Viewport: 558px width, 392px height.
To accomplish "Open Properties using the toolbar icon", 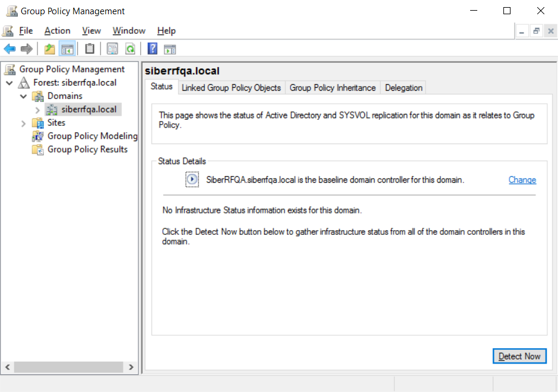I will tap(112, 49).
